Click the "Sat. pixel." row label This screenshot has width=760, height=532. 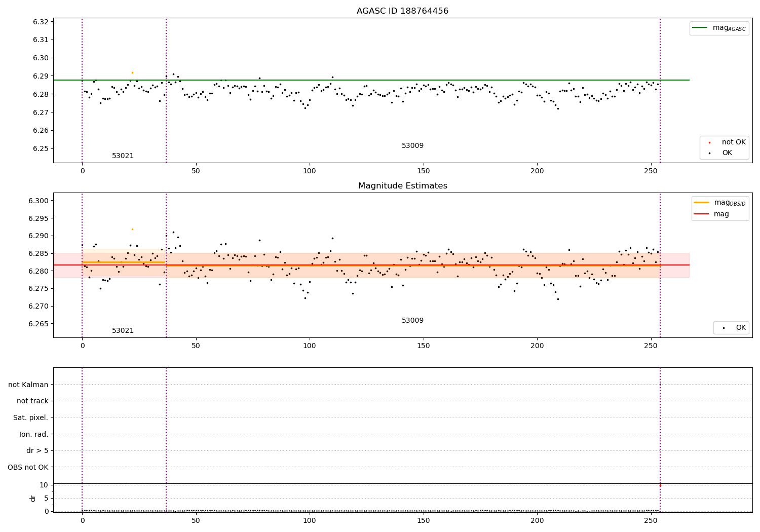pos(31,417)
